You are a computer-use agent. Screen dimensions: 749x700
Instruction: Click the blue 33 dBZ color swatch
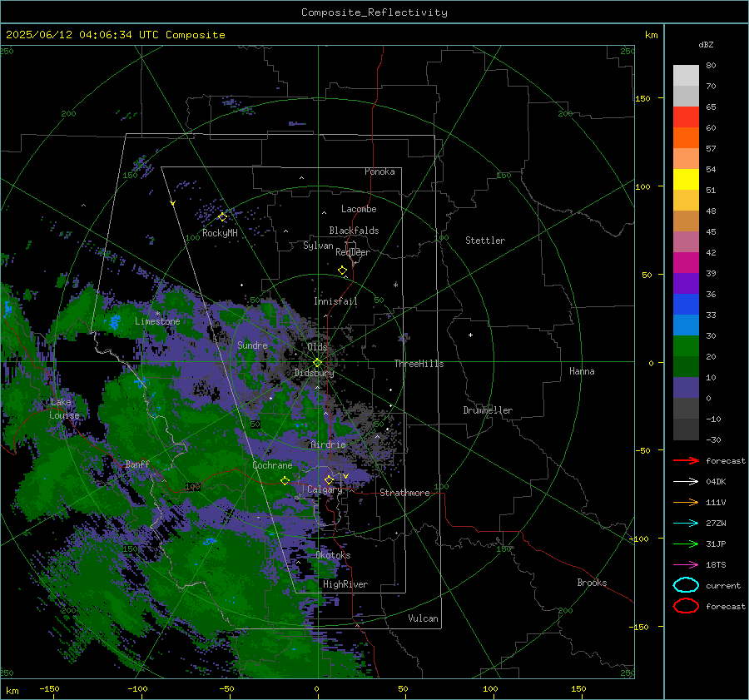tap(686, 304)
